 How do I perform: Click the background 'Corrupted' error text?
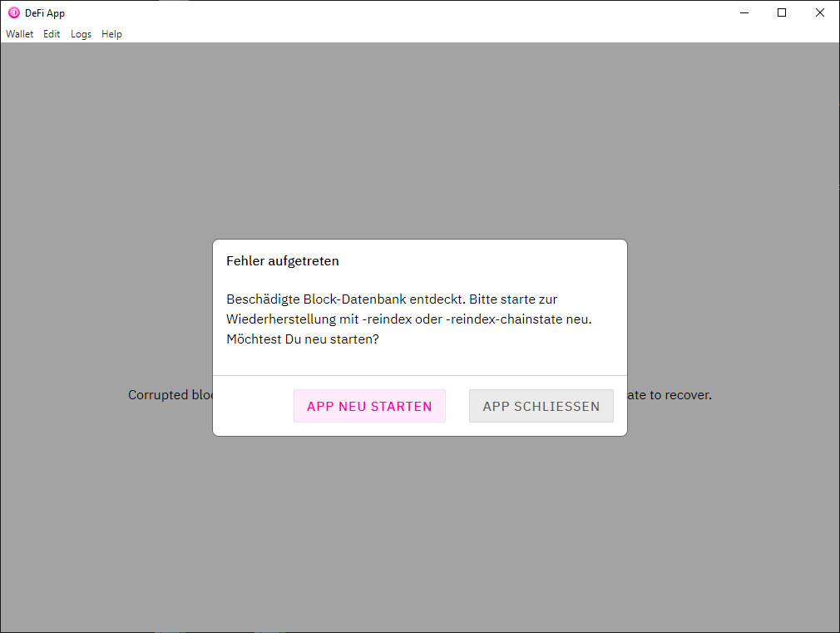pos(158,395)
